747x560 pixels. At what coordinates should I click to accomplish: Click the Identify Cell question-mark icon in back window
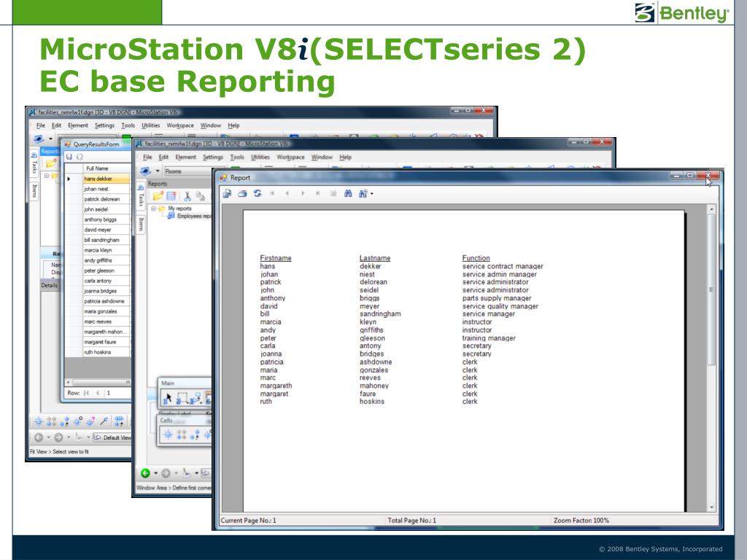90,421
